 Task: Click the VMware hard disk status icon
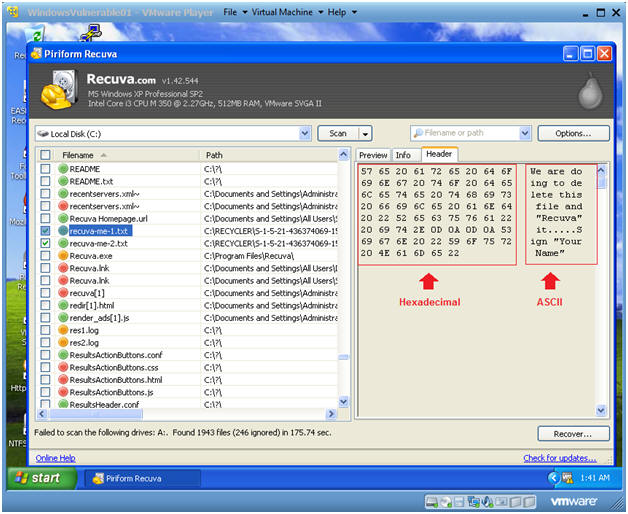(x=432, y=502)
